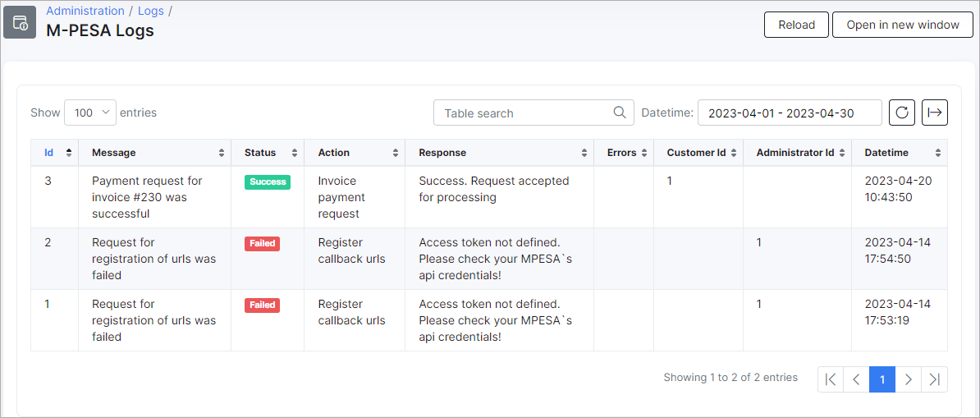Image resolution: width=980 pixels, height=418 pixels.
Task: Go to first page of pagination
Action: pos(831,379)
